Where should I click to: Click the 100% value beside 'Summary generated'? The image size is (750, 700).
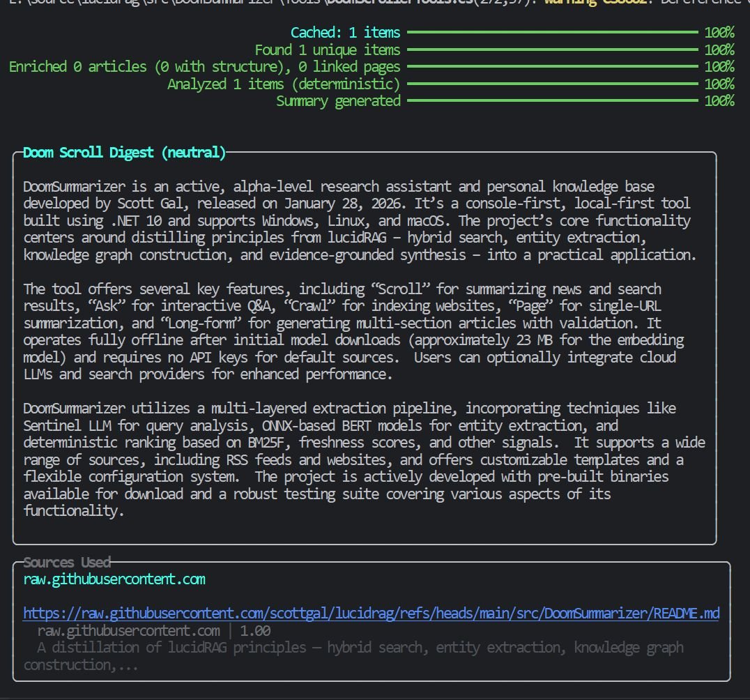(719, 101)
